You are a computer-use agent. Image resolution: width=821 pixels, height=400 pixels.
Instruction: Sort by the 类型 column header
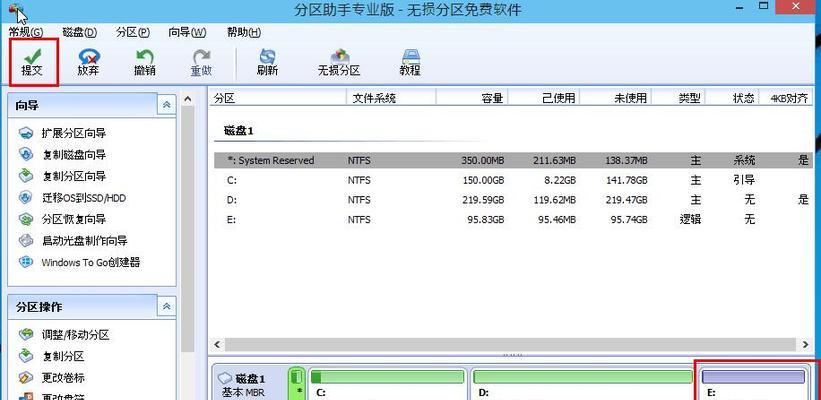pos(679,98)
